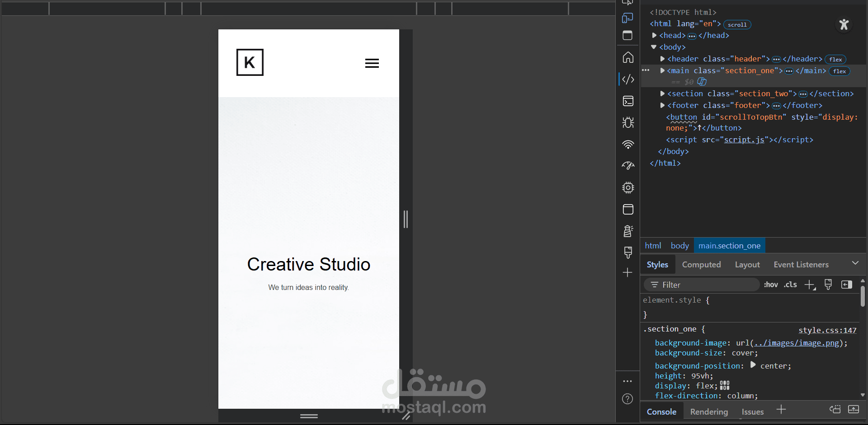Toggle the flex badge on main element
868x425 pixels.
point(840,71)
